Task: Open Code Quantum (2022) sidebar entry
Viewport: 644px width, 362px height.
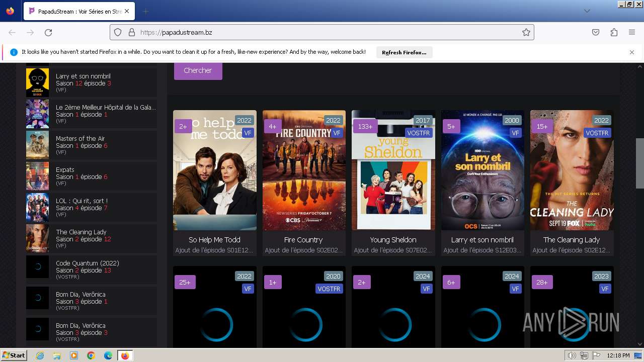Action: (x=91, y=269)
